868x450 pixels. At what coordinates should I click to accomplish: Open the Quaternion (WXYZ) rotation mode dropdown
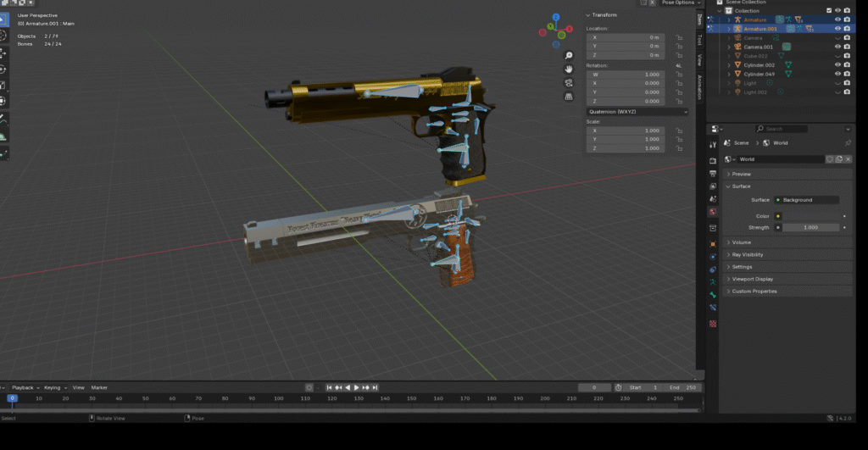tap(637, 111)
